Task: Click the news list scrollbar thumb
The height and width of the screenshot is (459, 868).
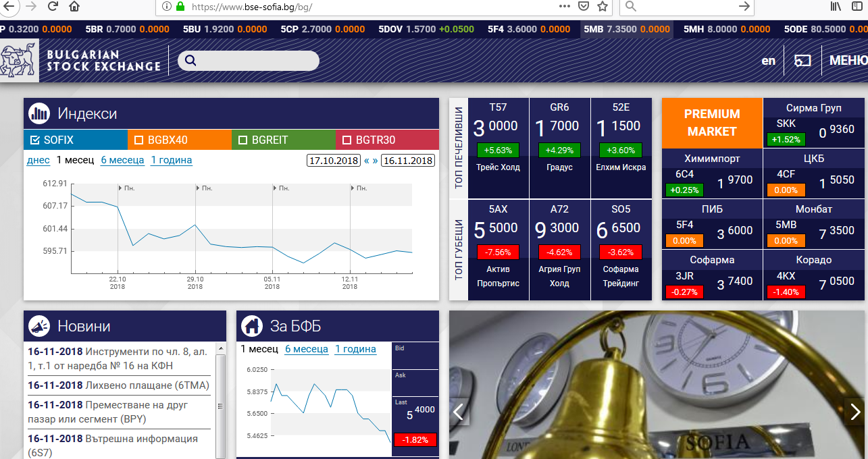Action: [x=220, y=406]
